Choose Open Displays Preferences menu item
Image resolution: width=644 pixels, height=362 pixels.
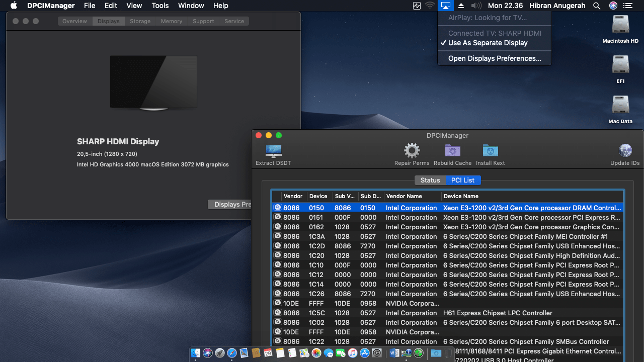[495, 58]
